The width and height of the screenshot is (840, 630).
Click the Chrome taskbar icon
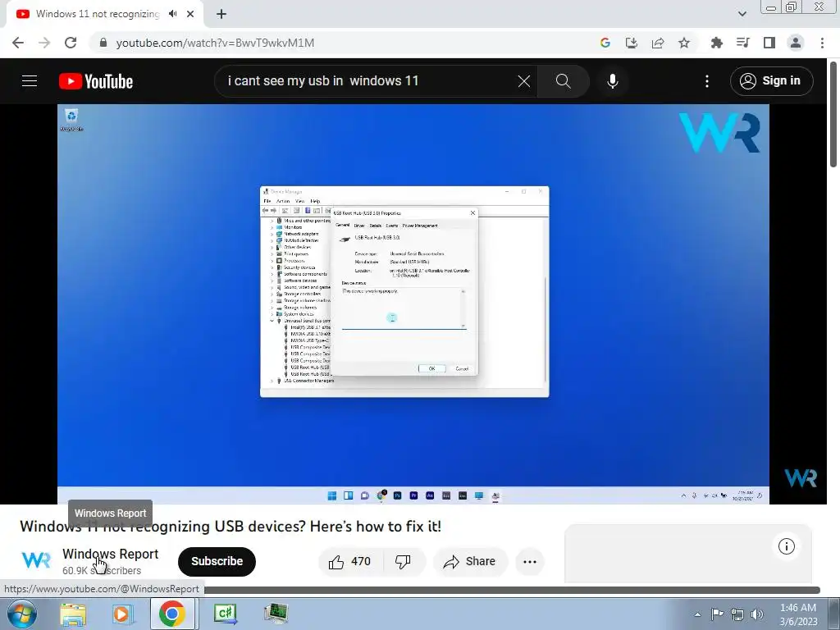click(x=171, y=614)
